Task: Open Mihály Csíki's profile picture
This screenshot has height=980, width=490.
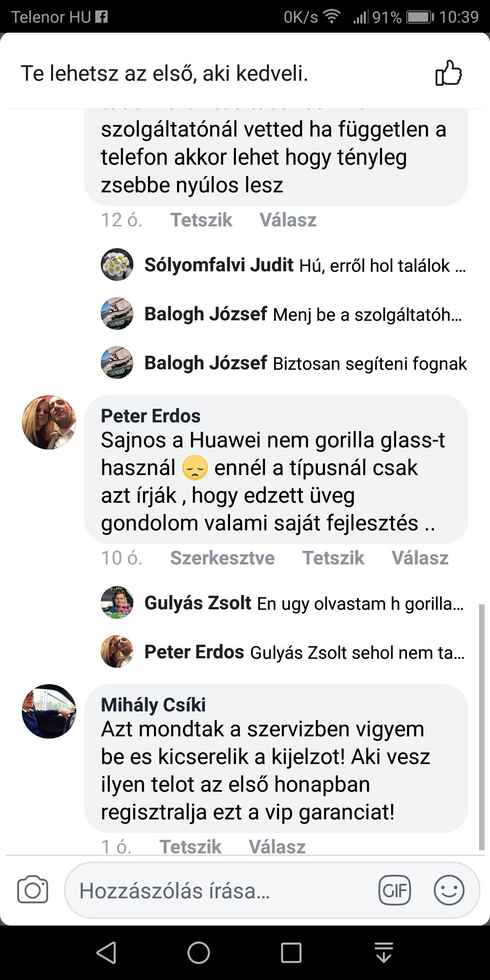Action: coord(49,711)
